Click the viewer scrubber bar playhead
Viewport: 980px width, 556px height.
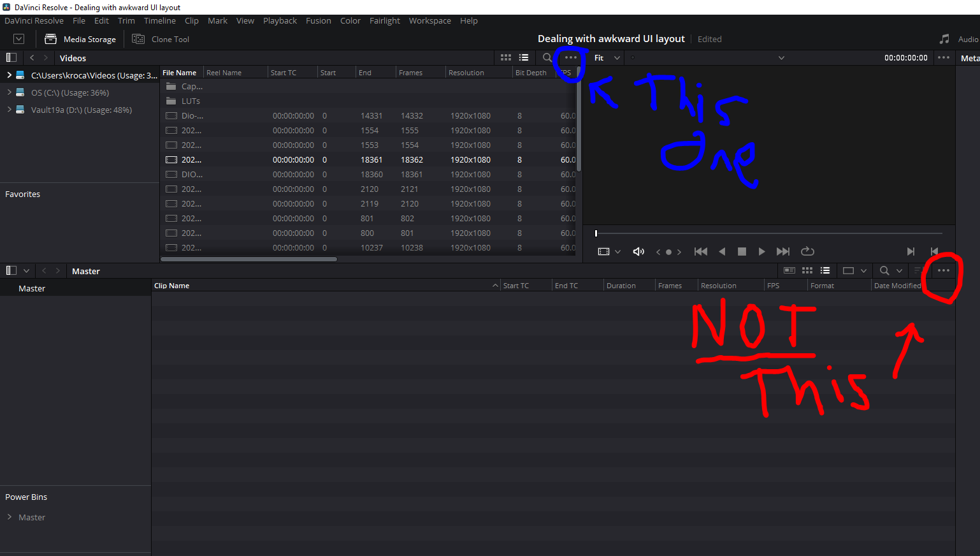(596, 233)
